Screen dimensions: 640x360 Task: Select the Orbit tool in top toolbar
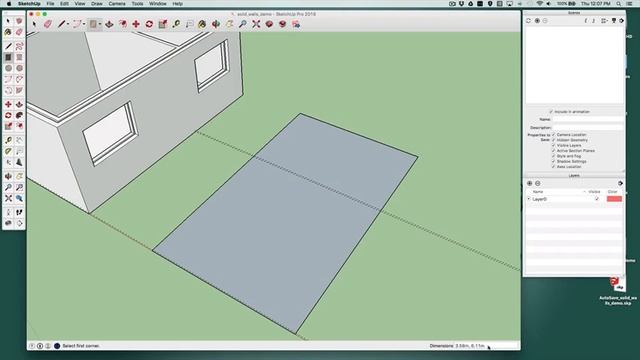coord(216,24)
